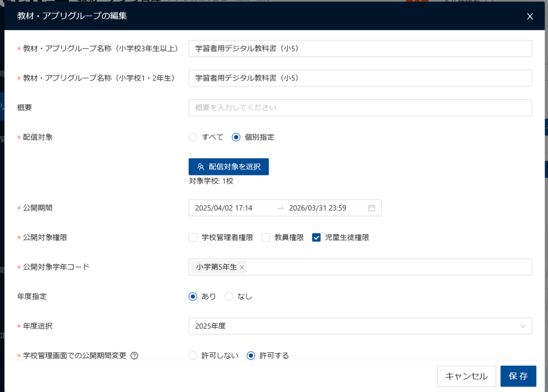Check the 教員権限 checkbox
Screen dimensions: 548x392
[265, 237]
